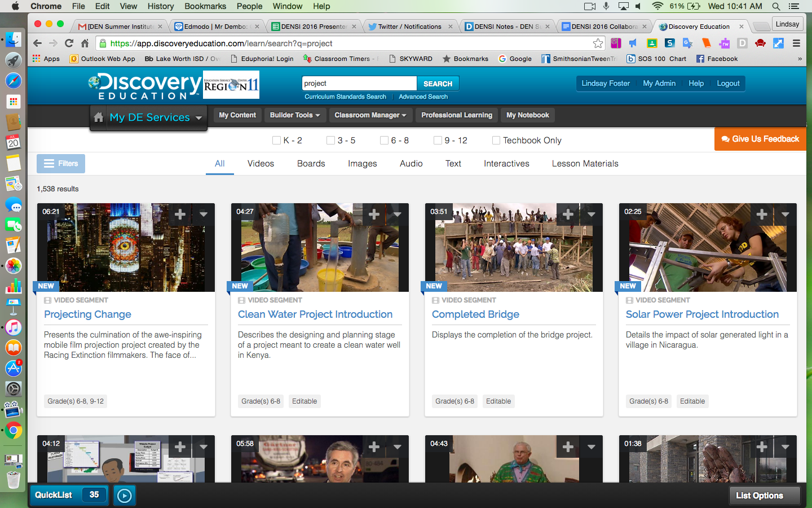This screenshot has width=812, height=508.
Task: Open the Facebook bookmark
Action: tap(717, 59)
